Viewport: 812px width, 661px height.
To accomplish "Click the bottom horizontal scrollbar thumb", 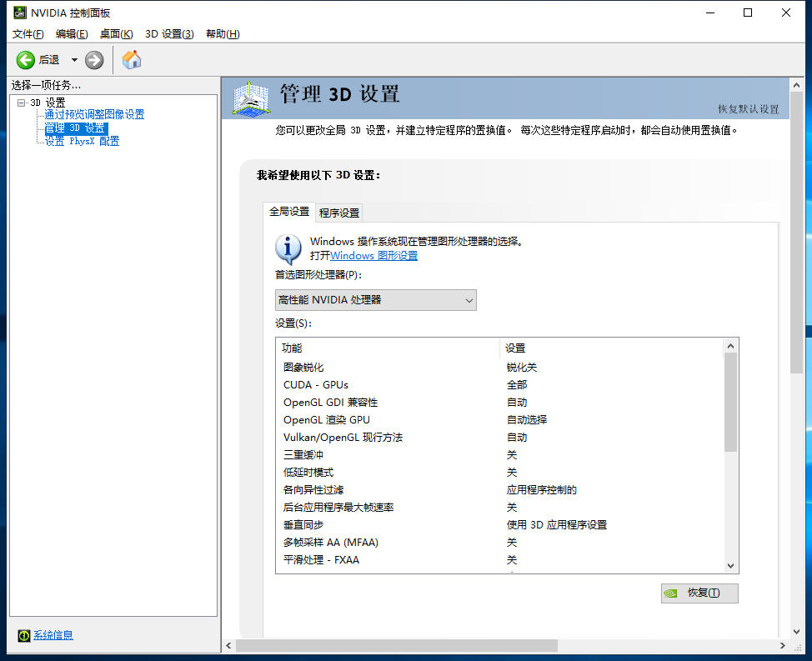I will [x=397, y=645].
